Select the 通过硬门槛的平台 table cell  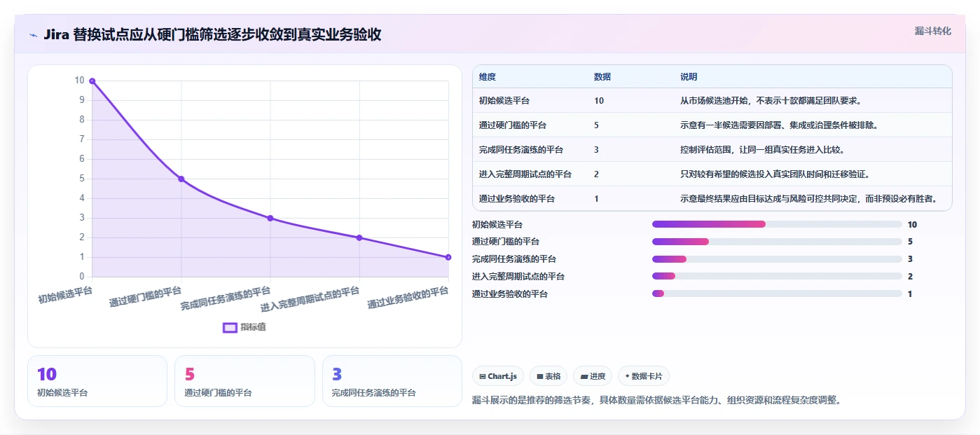tap(513, 125)
